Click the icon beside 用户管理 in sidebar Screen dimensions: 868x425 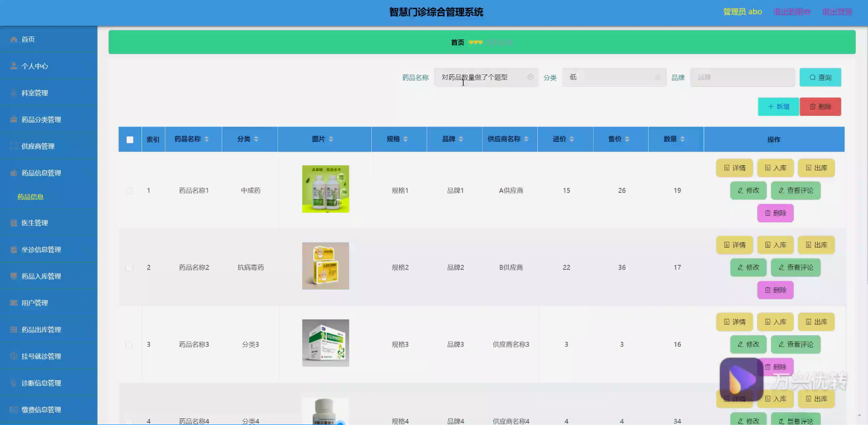[14, 303]
